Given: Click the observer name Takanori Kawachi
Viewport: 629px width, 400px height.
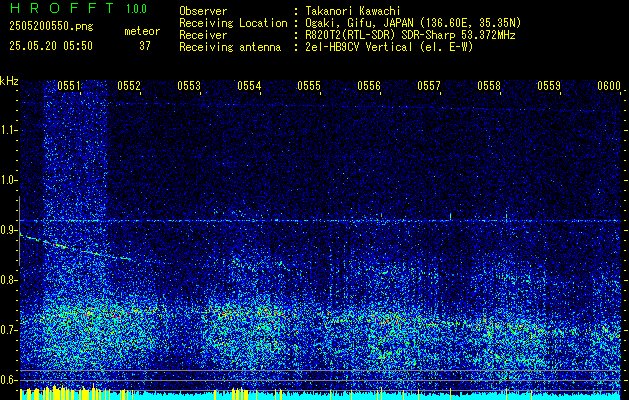Looking at the screenshot, I should [353, 11].
